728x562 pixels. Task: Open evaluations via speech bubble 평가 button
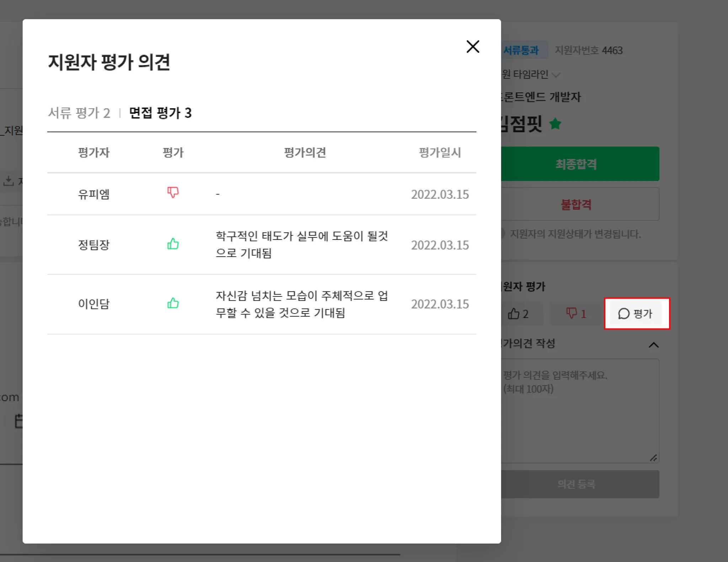point(636,314)
